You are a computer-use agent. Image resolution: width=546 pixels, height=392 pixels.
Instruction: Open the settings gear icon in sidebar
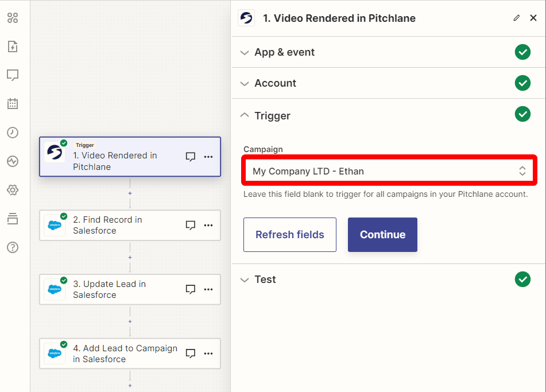click(x=13, y=190)
